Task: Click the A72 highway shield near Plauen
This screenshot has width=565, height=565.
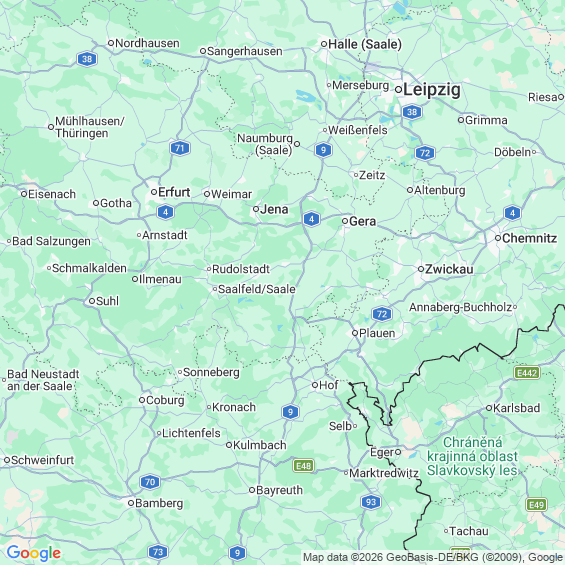Action: (x=382, y=314)
